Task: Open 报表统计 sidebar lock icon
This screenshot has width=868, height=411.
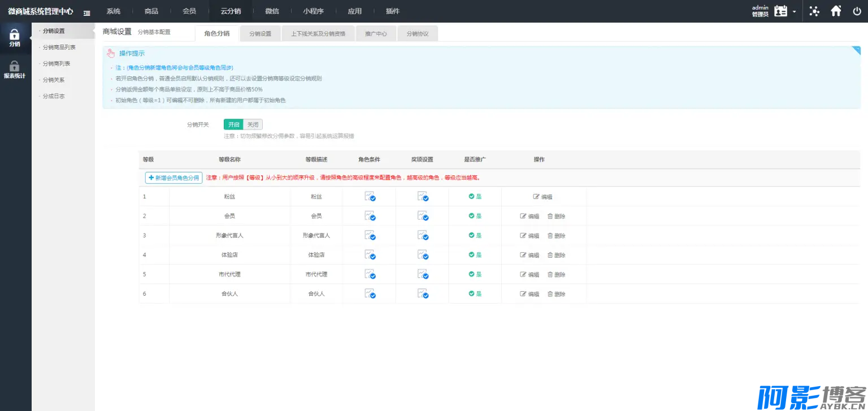Action: tap(15, 67)
